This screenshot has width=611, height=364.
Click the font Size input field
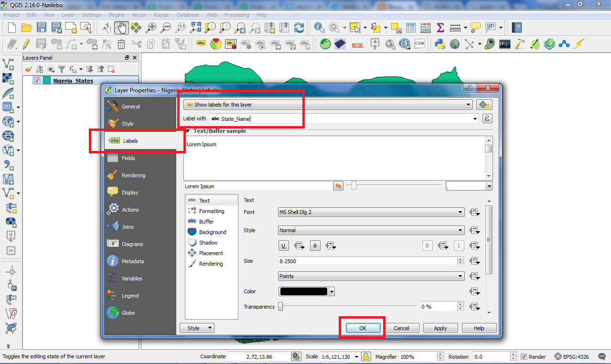click(368, 261)
